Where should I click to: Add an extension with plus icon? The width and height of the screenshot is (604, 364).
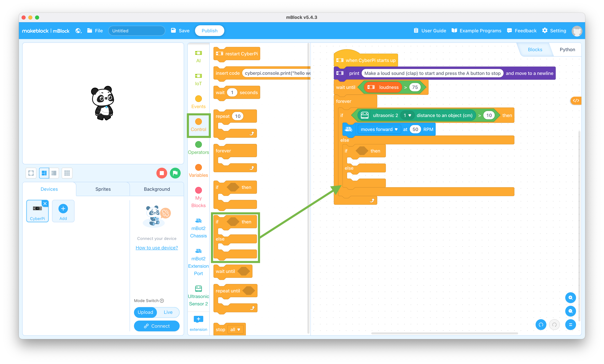(x=198, y=323)
